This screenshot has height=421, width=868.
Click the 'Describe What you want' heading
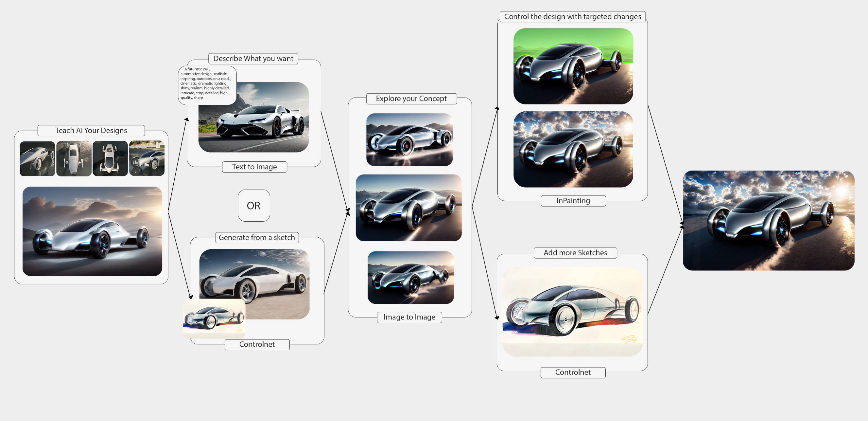[253, 59]
